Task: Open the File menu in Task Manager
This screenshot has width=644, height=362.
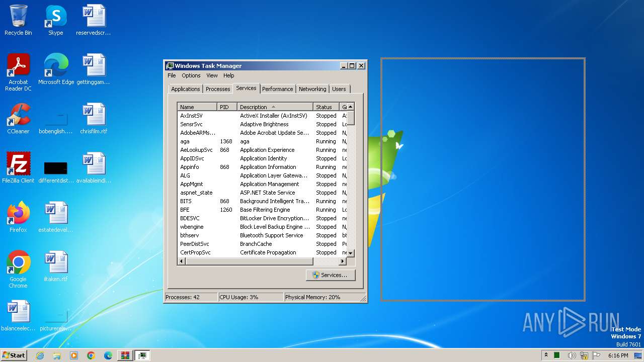Action: coord(172,75)
